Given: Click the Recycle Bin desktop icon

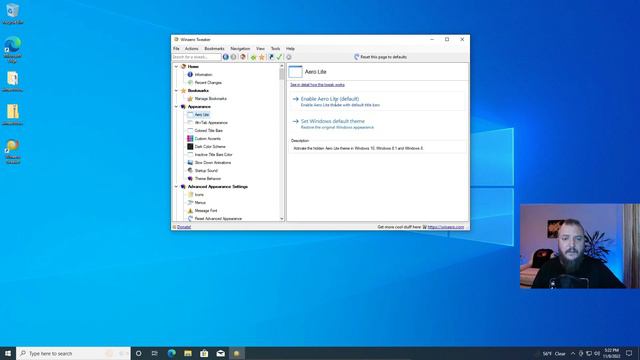Looking at the screenshot, I should click(13, 13).
